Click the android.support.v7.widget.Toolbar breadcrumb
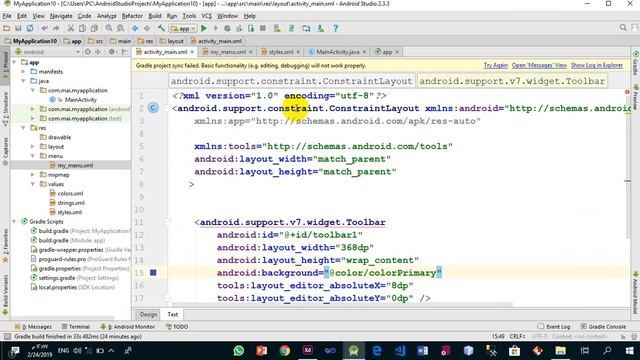The width and height of the screenshot is (640, 360). pos(512,81)
